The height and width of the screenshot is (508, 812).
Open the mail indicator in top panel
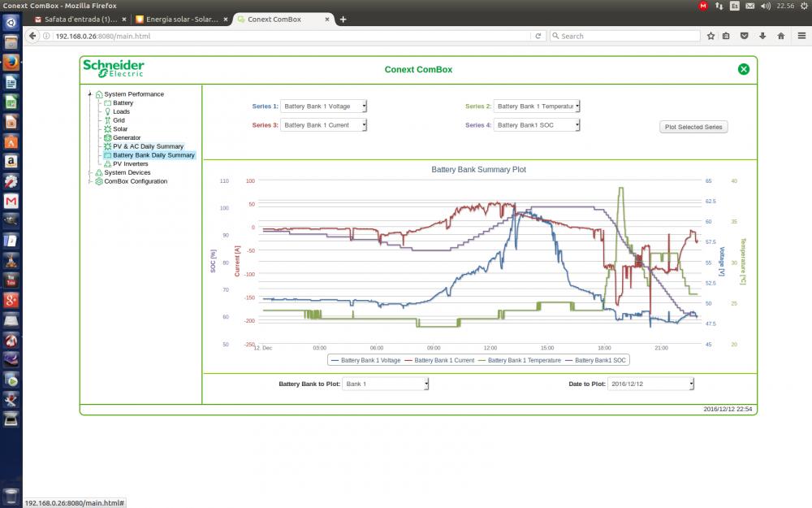749,6
